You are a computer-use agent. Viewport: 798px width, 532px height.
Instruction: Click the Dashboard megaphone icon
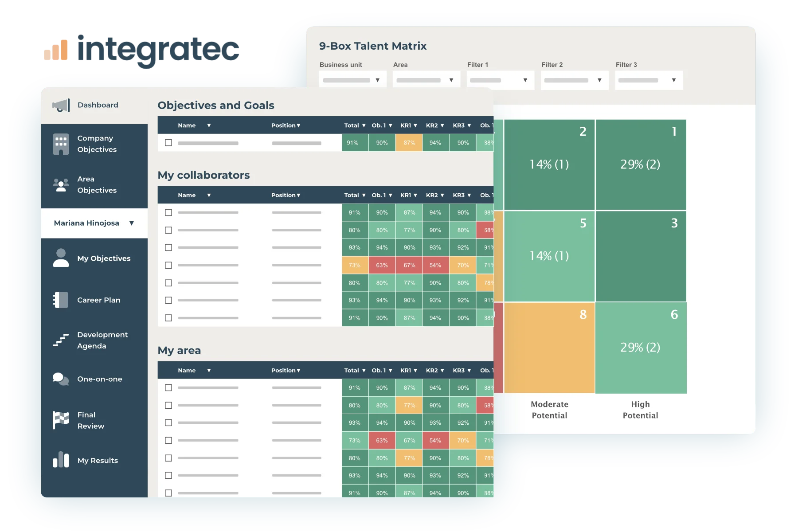pyautogui.click(x=61, y=105)
